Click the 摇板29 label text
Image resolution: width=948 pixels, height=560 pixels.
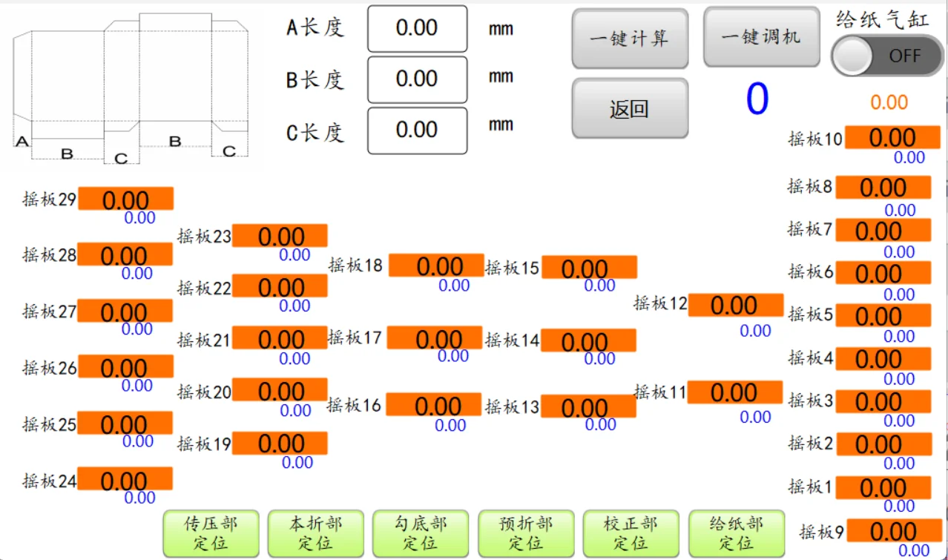point(50,199)
